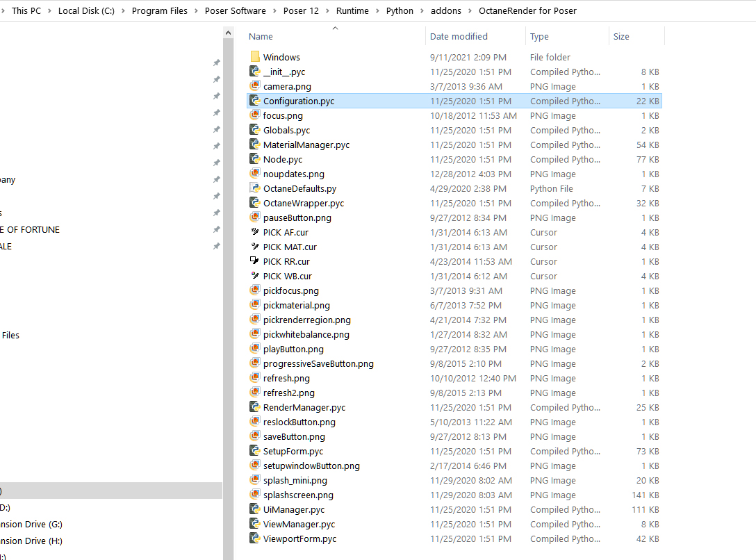The image size is (756, 560).
Task: Select the ViewportForm.pyc icon
Action: (x=255, y=538)
